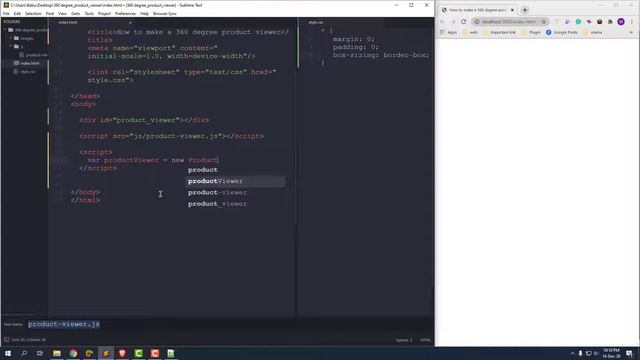Open Apps shortcut in bookmarks bar
640x360 pixels.
[448, 32]
